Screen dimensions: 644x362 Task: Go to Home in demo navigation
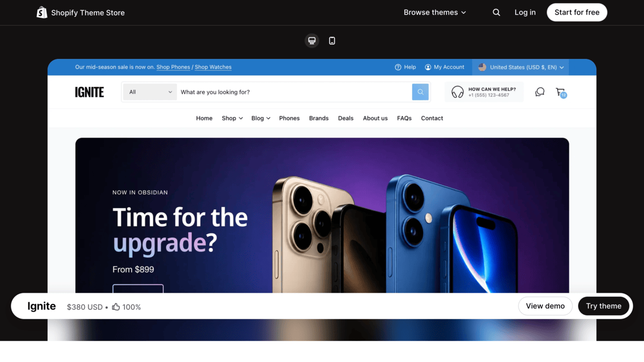pyautogui.click(x=204, y=118)
